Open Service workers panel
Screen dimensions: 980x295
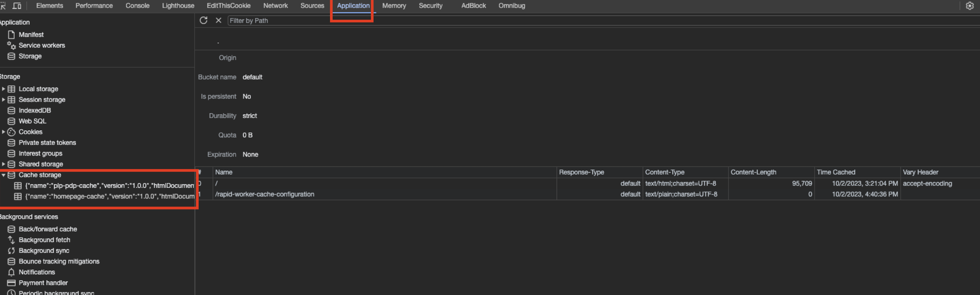click(x=36, y=45)
